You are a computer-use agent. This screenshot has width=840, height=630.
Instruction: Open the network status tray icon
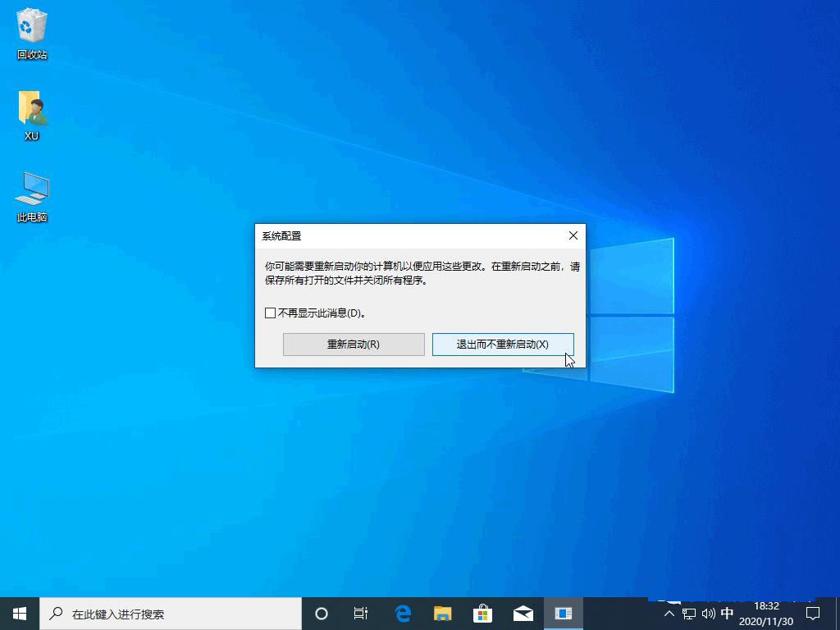pos(689,614)
